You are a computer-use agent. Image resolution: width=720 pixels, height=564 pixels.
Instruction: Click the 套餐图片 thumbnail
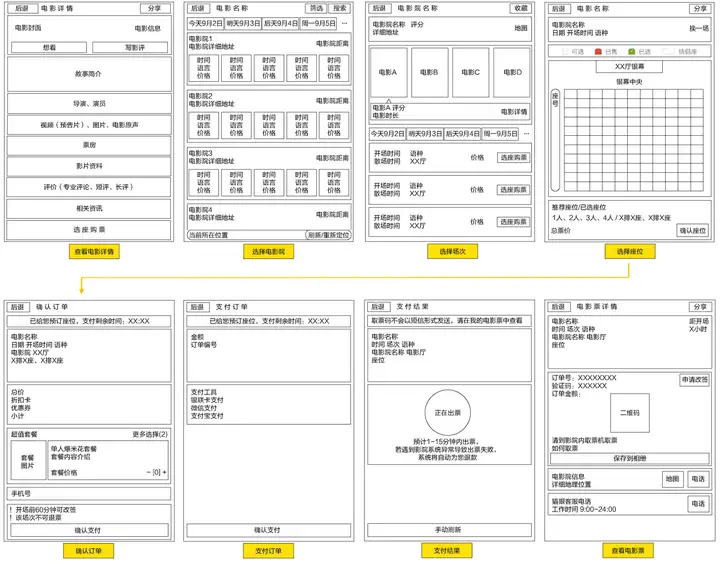click(x=28, y=461)
